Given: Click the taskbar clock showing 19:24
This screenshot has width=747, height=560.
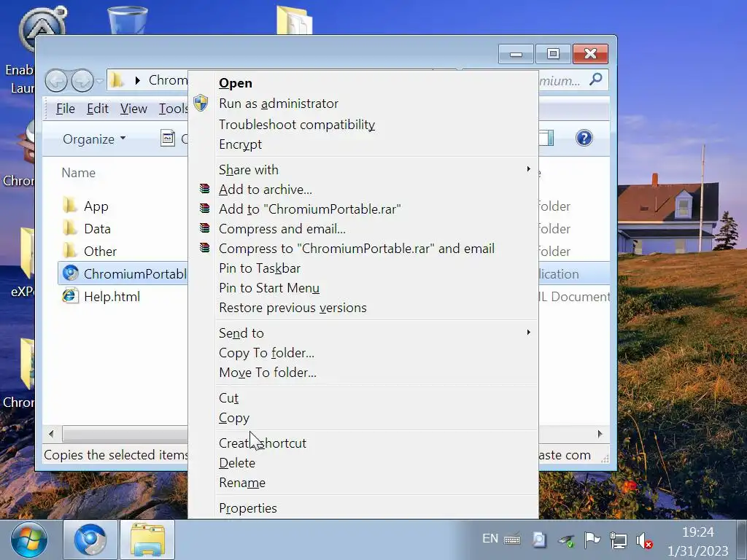Looking at the screenshot, I should (698, 532).
